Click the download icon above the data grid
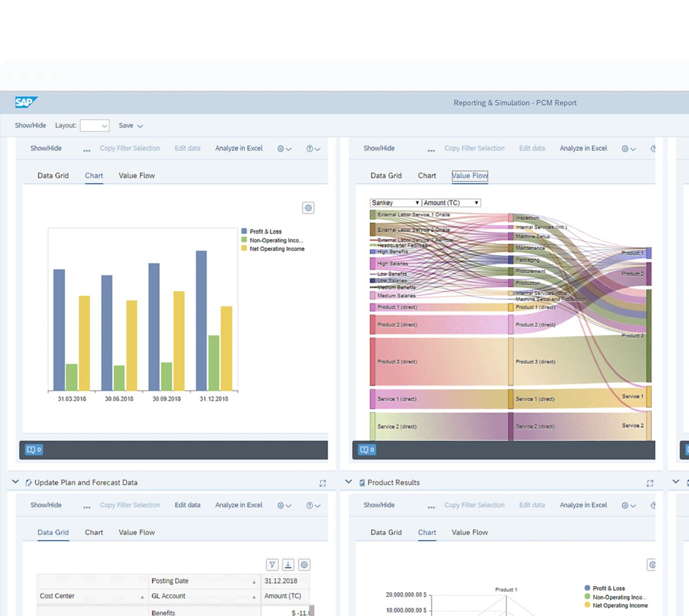Viewport: 689px width, 616px height. (x=288, y=564)
